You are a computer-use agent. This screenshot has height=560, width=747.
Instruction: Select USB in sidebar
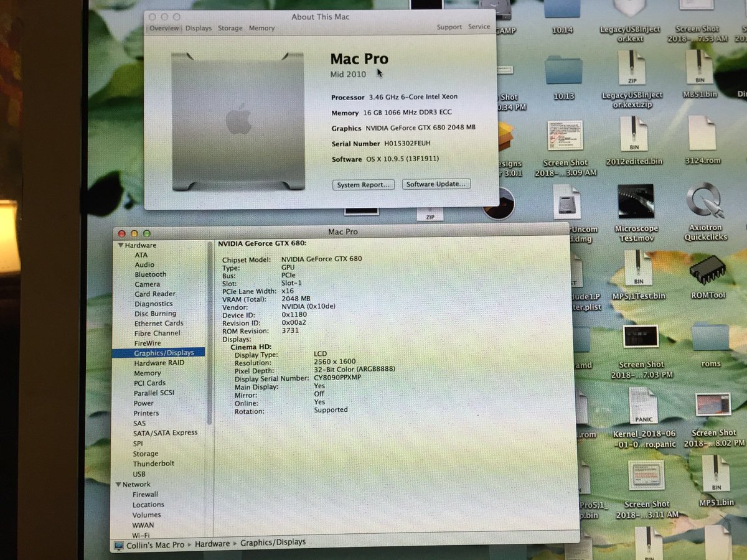(x=139, y=474)
